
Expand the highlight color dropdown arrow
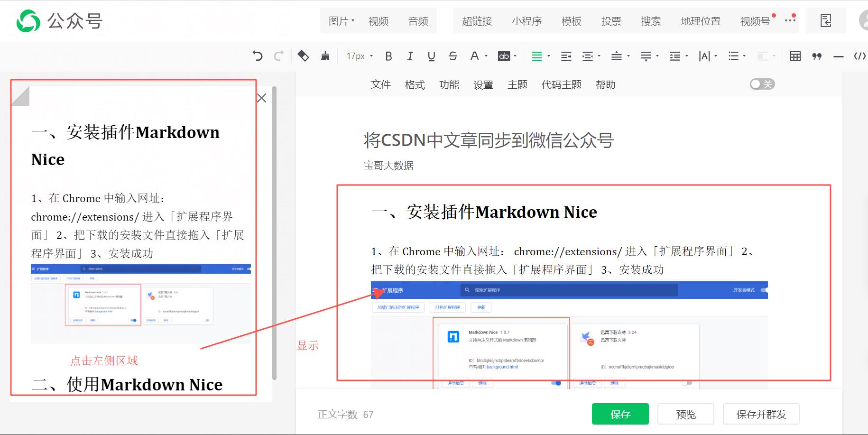pos(515,56)
